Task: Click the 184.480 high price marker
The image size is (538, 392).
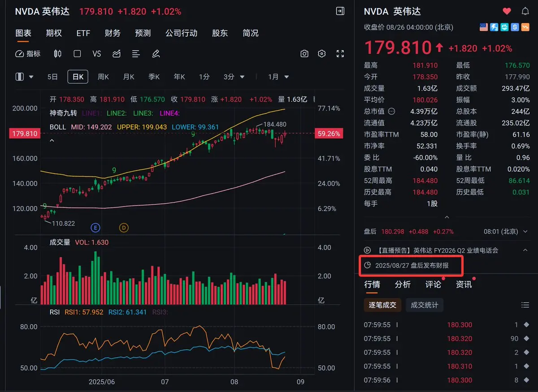Action: [x=274, y=124]
